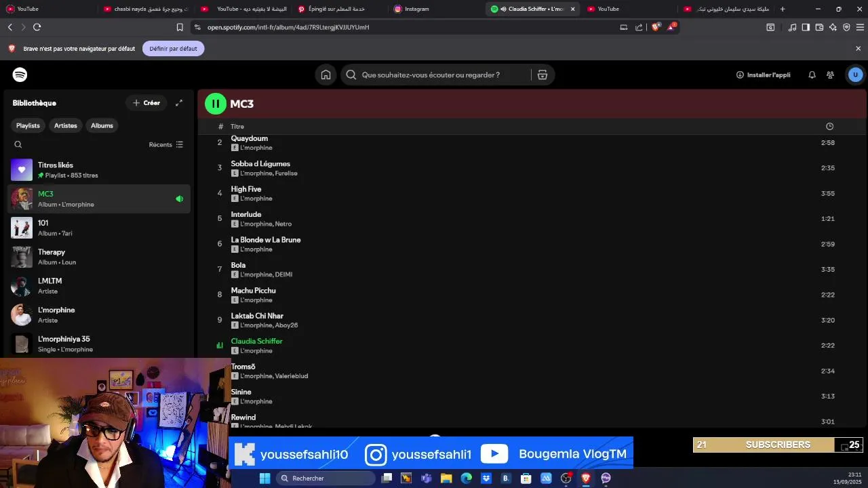Screen dimensions: 868x488
Task: Switch to the Instagram browser tab
Action: click(x=434, y=9)
